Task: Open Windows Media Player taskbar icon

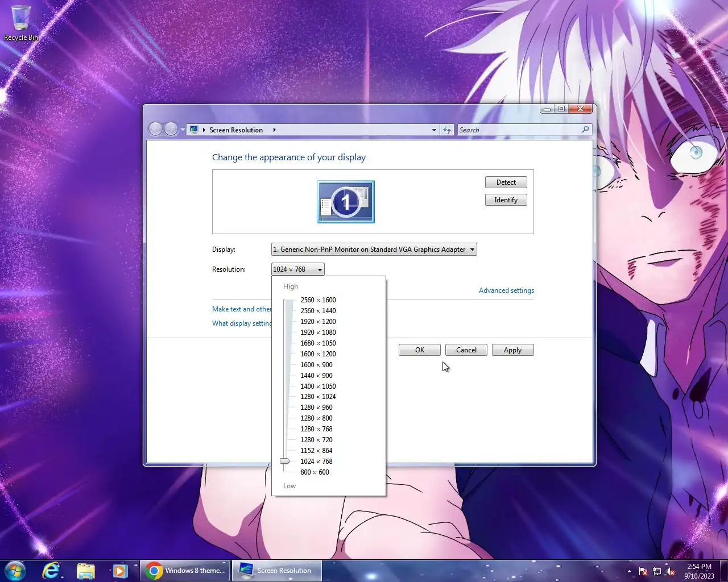Action: tap(119, 571)
